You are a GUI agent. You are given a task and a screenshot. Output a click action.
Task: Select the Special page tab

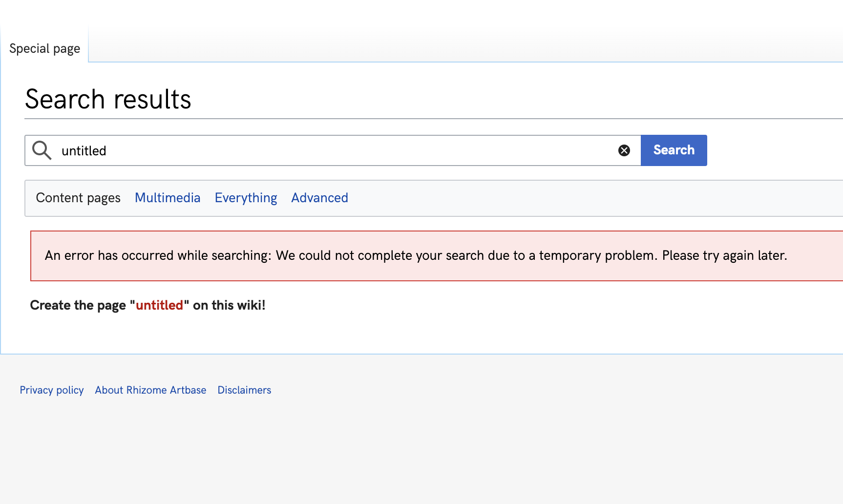[44, 49]
